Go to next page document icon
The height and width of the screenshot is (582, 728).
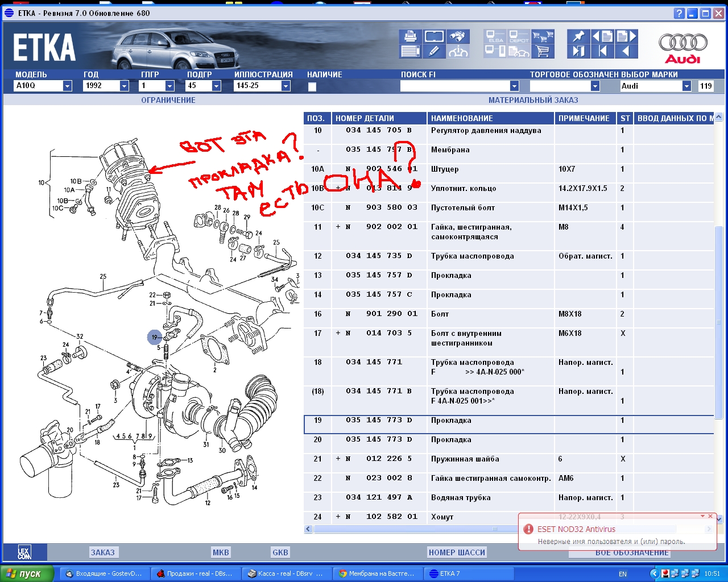click(626, 37)
